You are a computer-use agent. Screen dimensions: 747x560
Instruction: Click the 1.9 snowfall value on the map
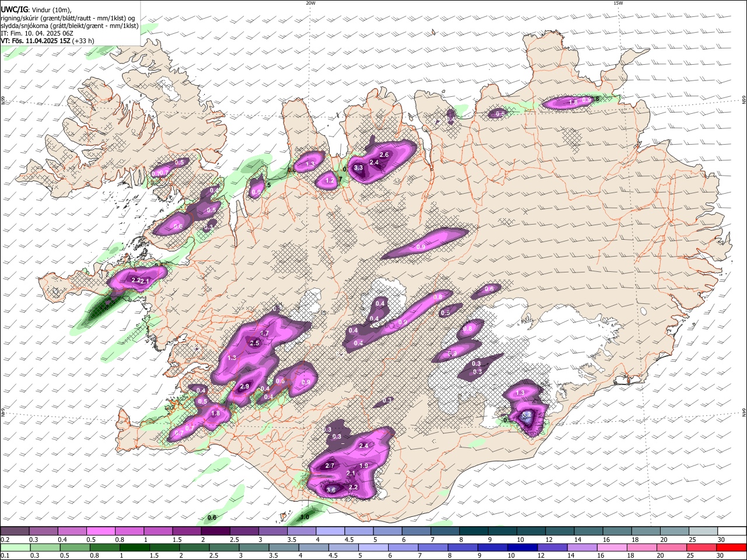click(x=364, y=466)
